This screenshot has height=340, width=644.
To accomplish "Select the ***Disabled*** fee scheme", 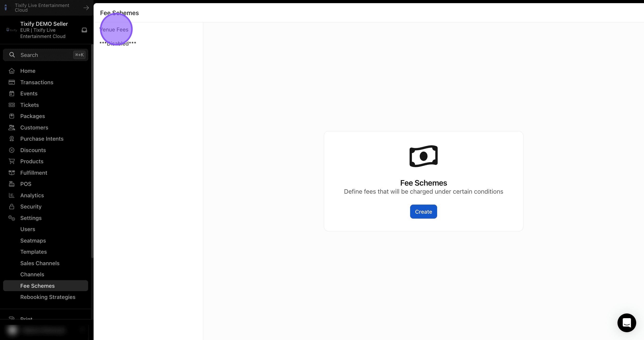I will point(118,43).
